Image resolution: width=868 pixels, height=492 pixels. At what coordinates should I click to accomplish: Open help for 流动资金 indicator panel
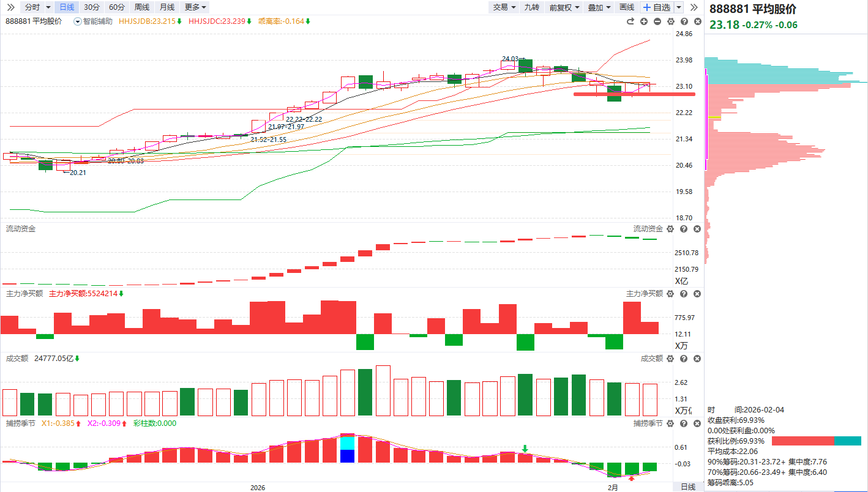coord(684,229)
